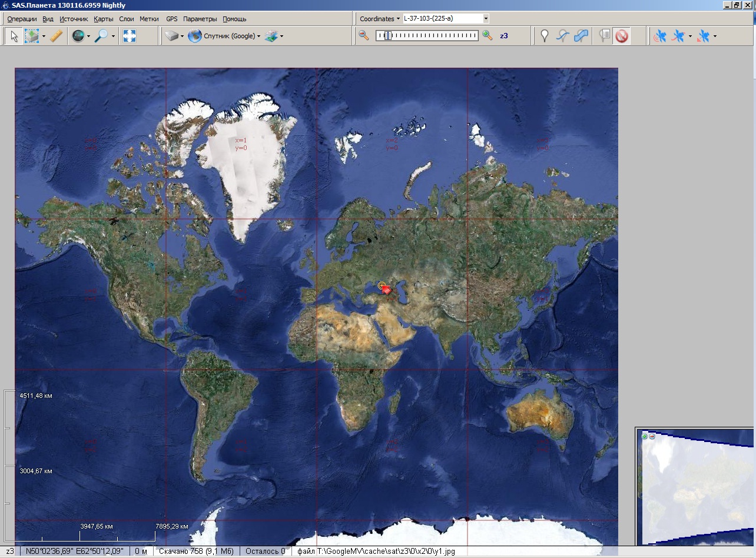Image resolution: width=756 pixels, height=558 pixels.
Task: Click the minimap zoom out red button
Action: [652, 436]
